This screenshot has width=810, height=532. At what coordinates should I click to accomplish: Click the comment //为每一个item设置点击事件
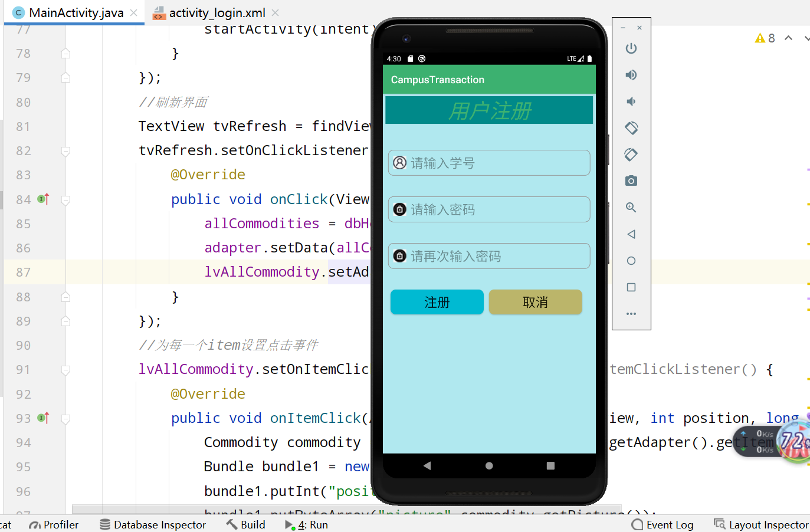pos(228,345)
